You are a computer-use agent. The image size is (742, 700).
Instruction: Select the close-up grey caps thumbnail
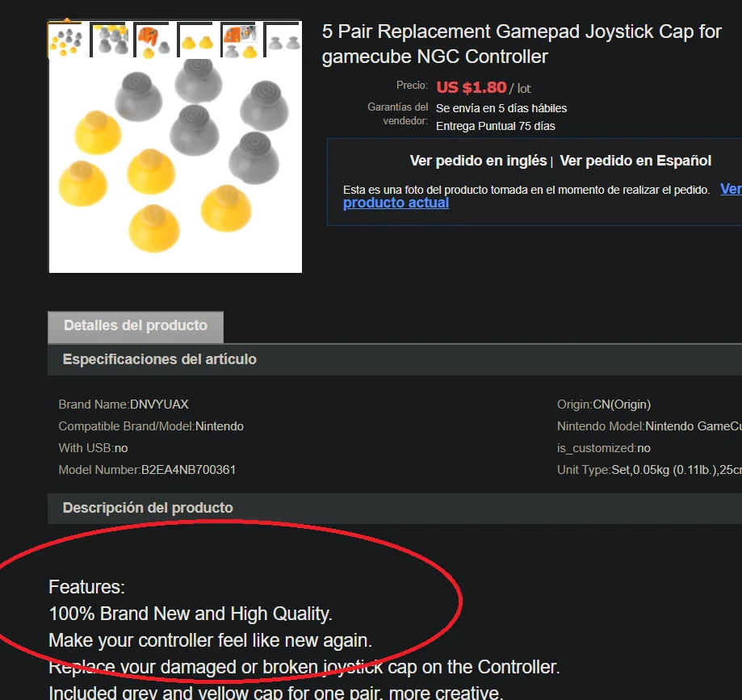109,40
